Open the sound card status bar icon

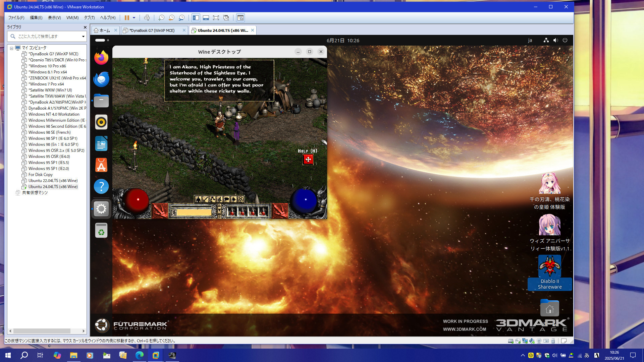(x=532, y=341)
